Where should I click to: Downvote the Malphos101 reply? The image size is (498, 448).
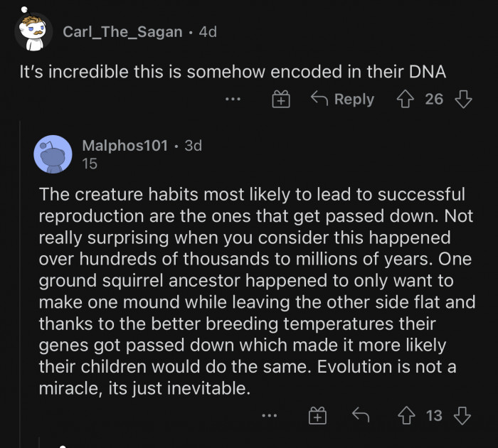(463, 415)
